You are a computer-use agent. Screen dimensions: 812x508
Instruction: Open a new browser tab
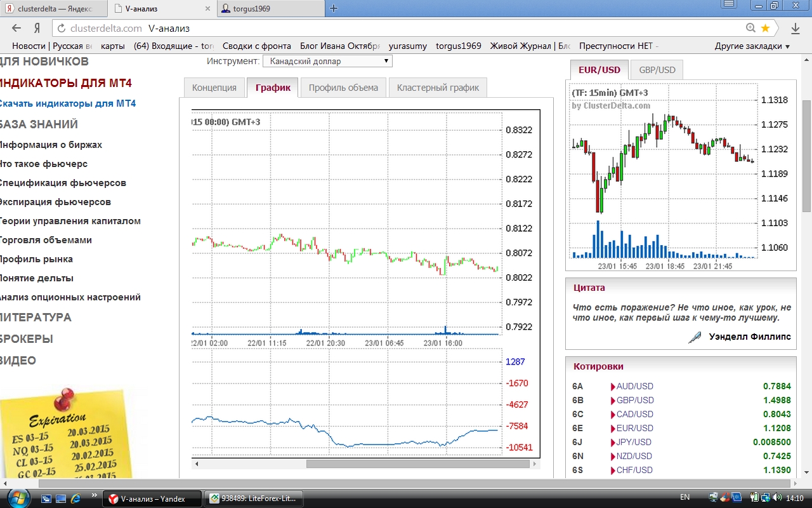click(x=334, y=8)
